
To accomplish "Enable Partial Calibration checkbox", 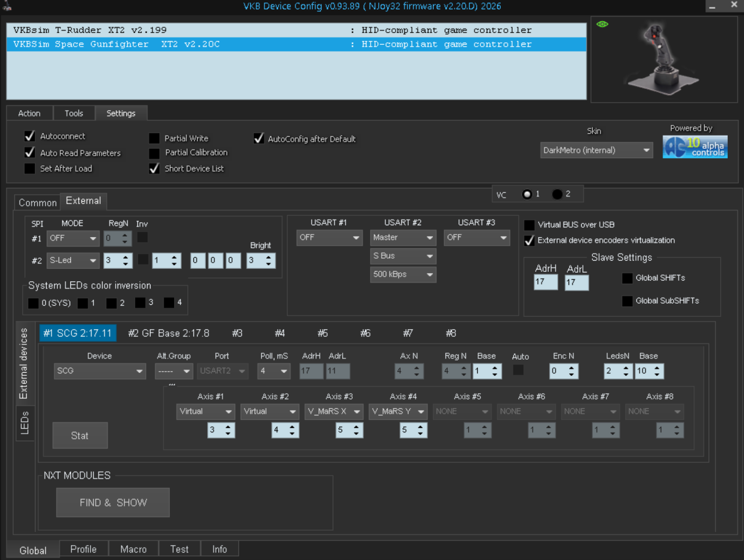I will point(154,153).
